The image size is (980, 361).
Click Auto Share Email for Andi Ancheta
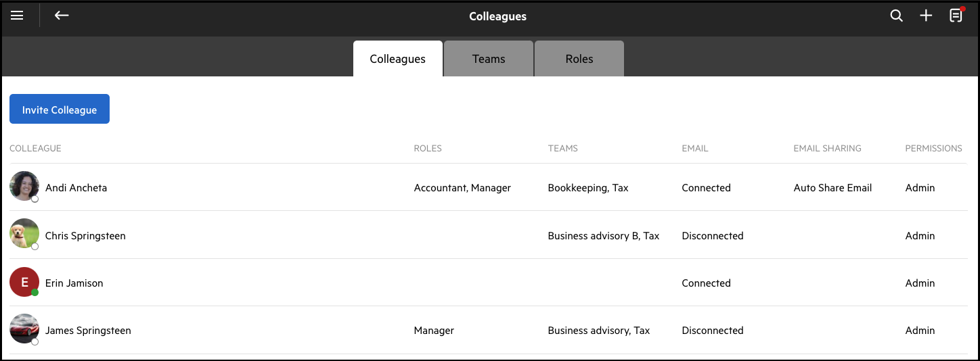pyautogui.click(x=832, y=188)
